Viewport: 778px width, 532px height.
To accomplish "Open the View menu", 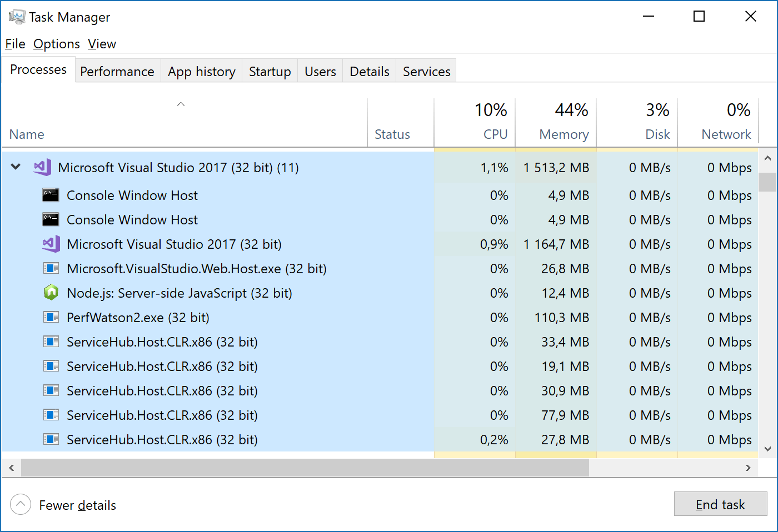I will pyautogui.click(x=102, y=44).
